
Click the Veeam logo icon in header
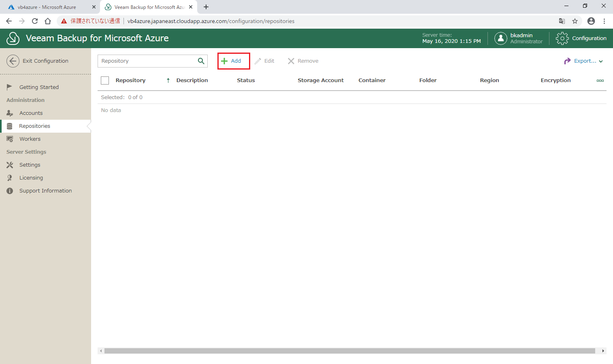[13, 38]
